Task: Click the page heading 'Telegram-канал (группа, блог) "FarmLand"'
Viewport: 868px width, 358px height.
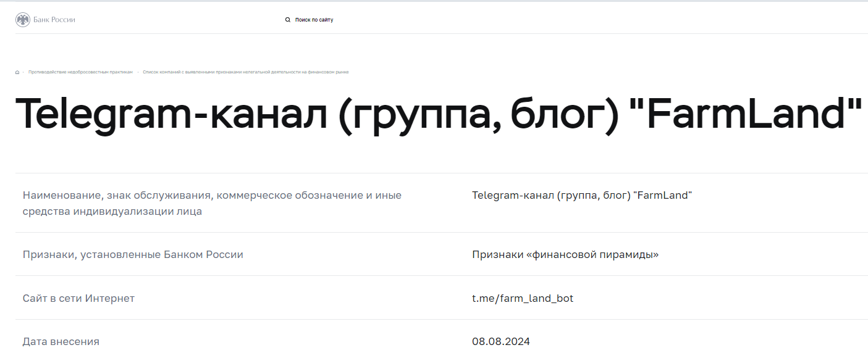Action: tap(439, 115)
